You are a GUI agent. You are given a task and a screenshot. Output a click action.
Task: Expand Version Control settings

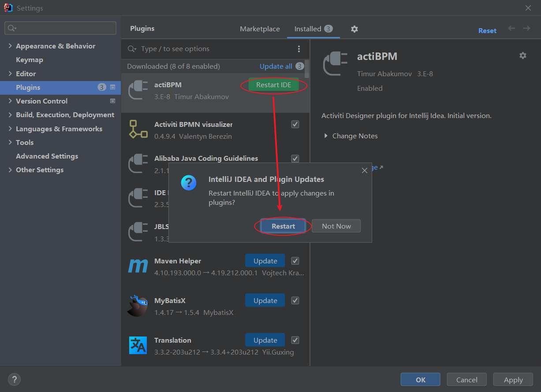click(10, 101)
